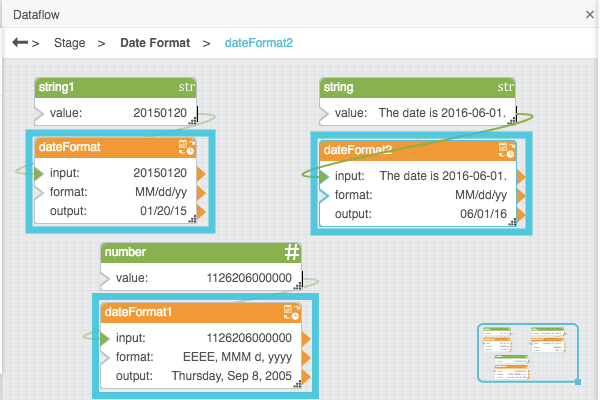Click the hash icon on number block
This screenshot has width=600, height=400.
coord(292,253)
